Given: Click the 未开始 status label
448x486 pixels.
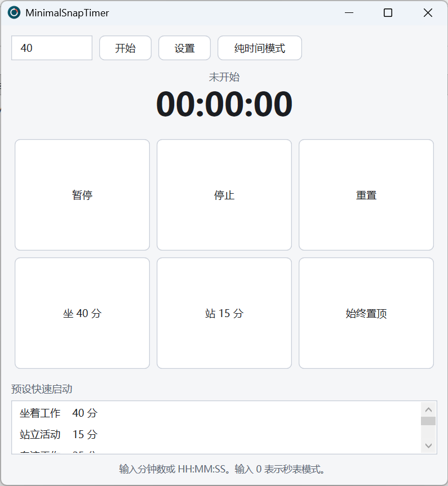Looking at the screenshot, I should pos(224,77).
